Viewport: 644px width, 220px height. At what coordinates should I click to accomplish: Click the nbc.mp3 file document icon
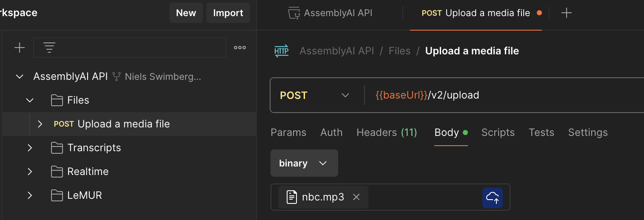tap(291, 197)
